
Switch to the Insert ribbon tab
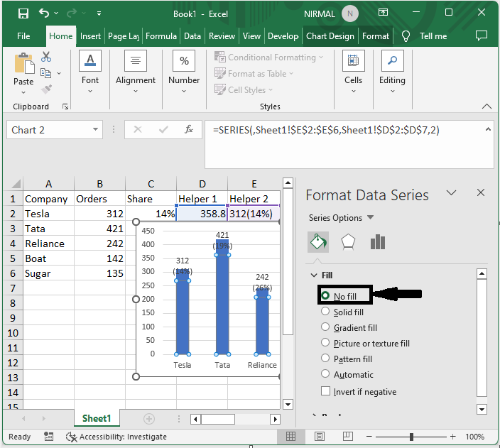(90, 36)
